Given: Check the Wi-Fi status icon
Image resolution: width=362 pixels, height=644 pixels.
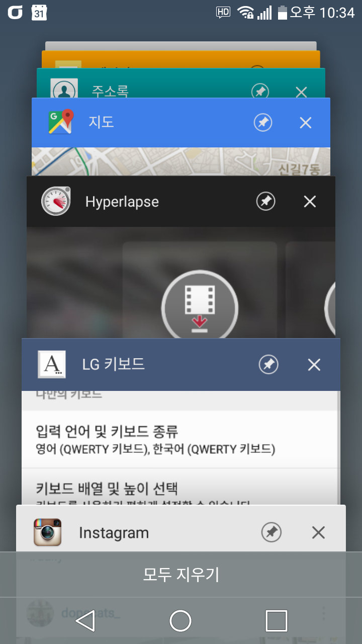Looking at the screenshot, I should coord(245,13).
